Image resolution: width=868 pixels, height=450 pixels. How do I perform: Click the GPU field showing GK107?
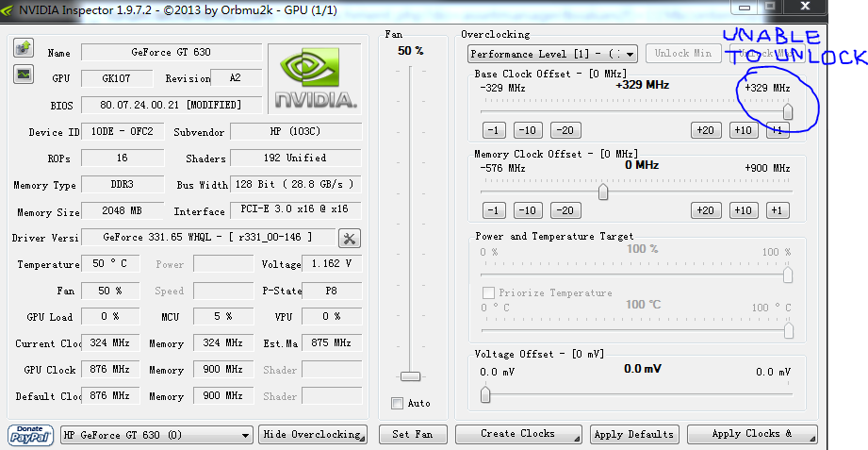(117, 78)
